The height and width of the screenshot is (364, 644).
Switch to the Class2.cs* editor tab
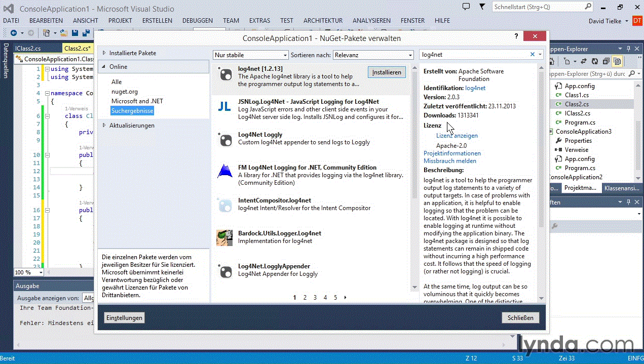coord(78,49)
